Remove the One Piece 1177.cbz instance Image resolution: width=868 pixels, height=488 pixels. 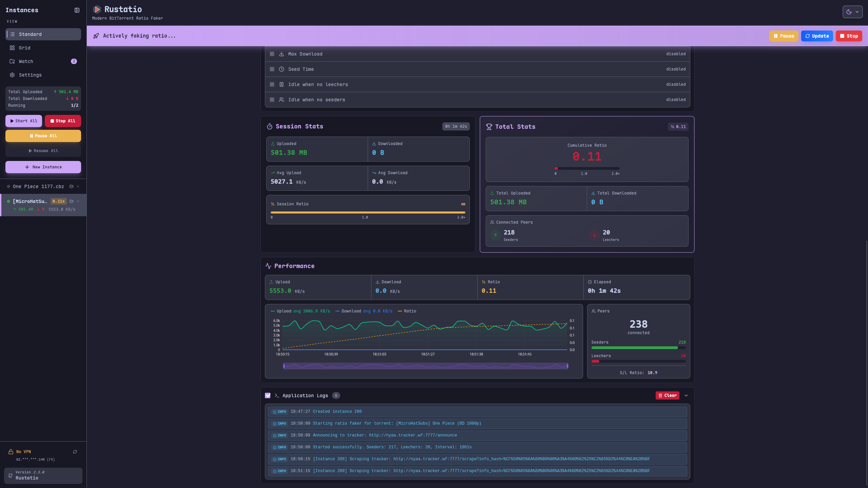78,186
